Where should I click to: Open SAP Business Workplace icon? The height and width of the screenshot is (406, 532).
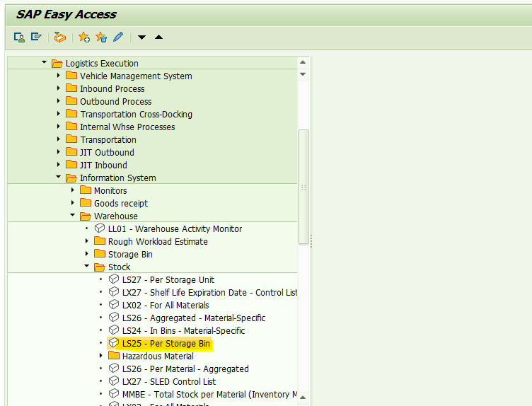(x=59, y=37)
